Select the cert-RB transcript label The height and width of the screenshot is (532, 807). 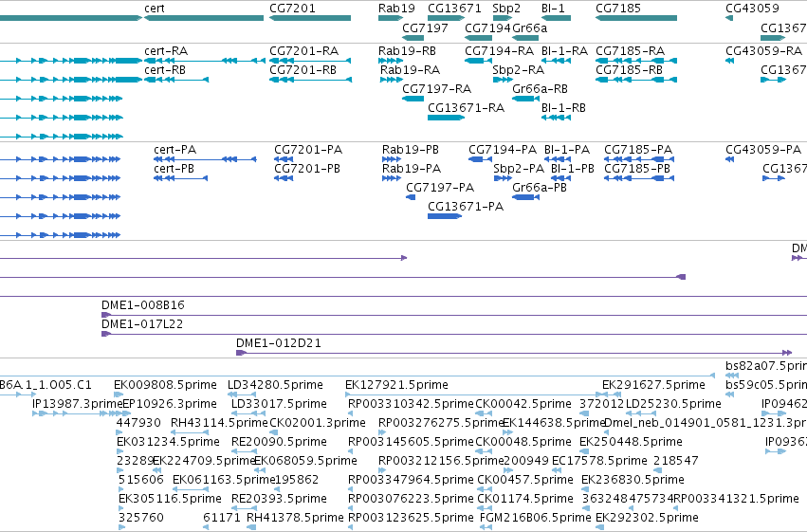click(x=165, y=69)
